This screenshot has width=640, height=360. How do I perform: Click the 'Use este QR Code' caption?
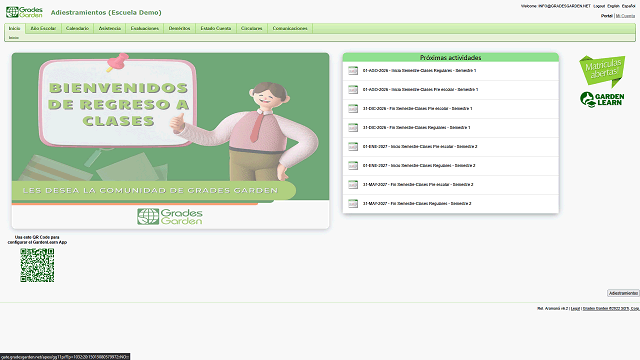coord(37,240)
